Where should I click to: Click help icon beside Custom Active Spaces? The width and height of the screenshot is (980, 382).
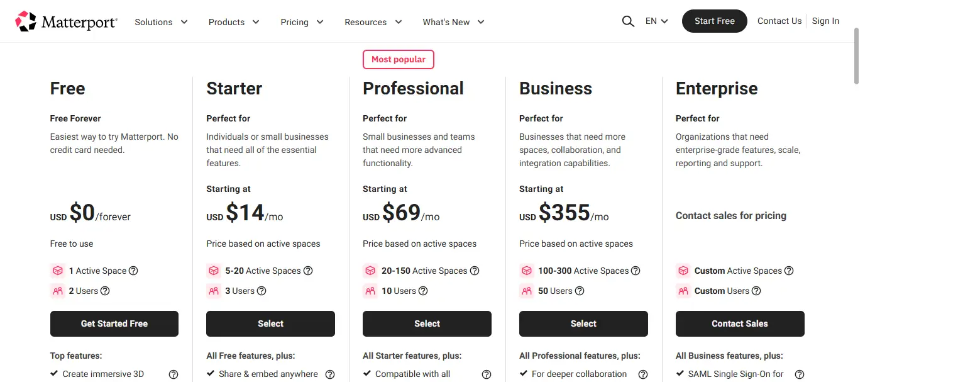pyautogui.click(x=789, y=271)
